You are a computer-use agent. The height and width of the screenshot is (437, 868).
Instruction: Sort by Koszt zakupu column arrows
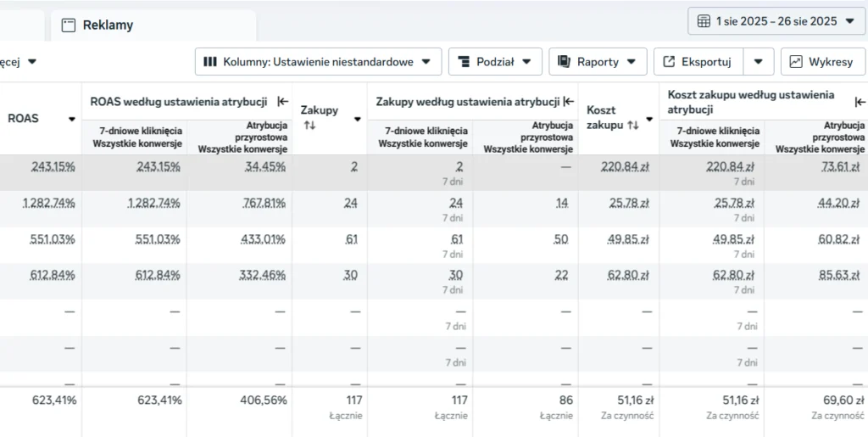pos(632,126)
